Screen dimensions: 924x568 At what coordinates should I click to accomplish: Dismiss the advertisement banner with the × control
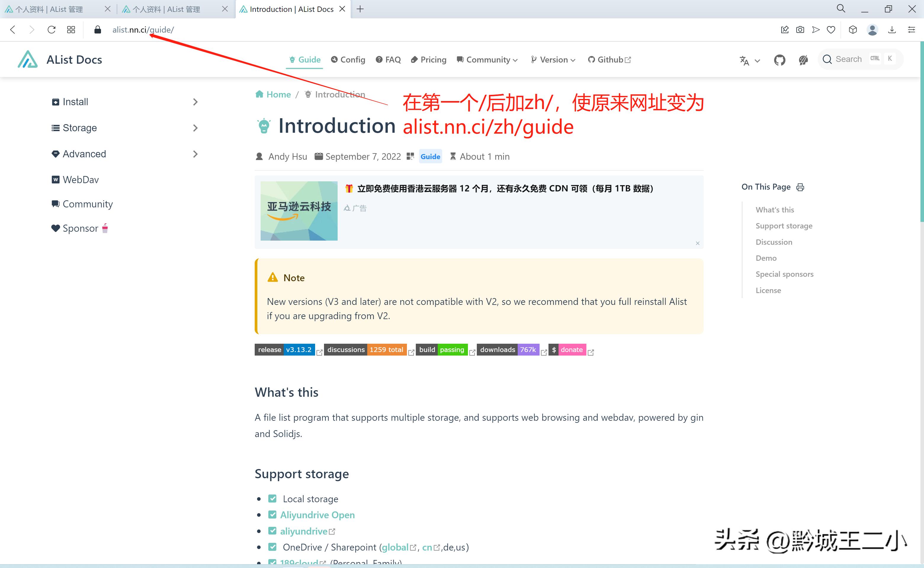(x=698, y=243)
